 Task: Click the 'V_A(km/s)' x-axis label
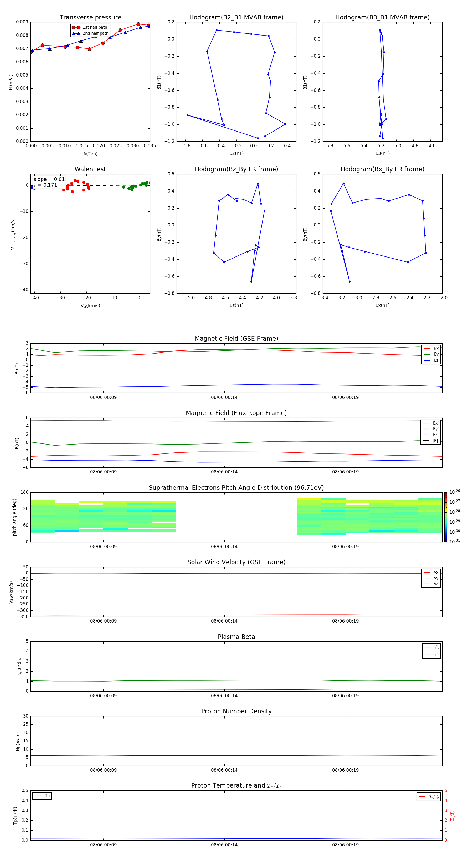[90, 306]
